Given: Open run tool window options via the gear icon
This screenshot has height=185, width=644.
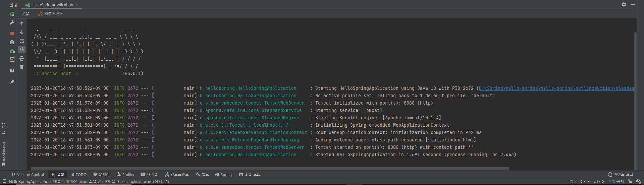Looking at the screenshot, I should click(x=624, y=4).
